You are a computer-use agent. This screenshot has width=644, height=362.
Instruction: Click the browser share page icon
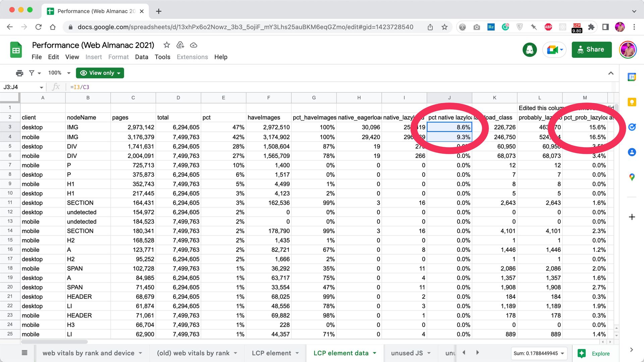pos(430,27)
